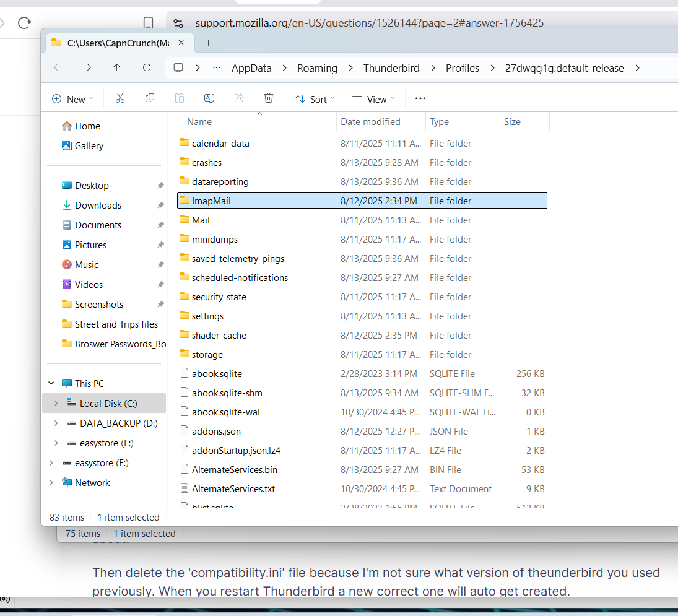The width and height of the screenshot is (678, 616).
Task: Click the site settings icon in URL bar
Action: coord(178,23)
